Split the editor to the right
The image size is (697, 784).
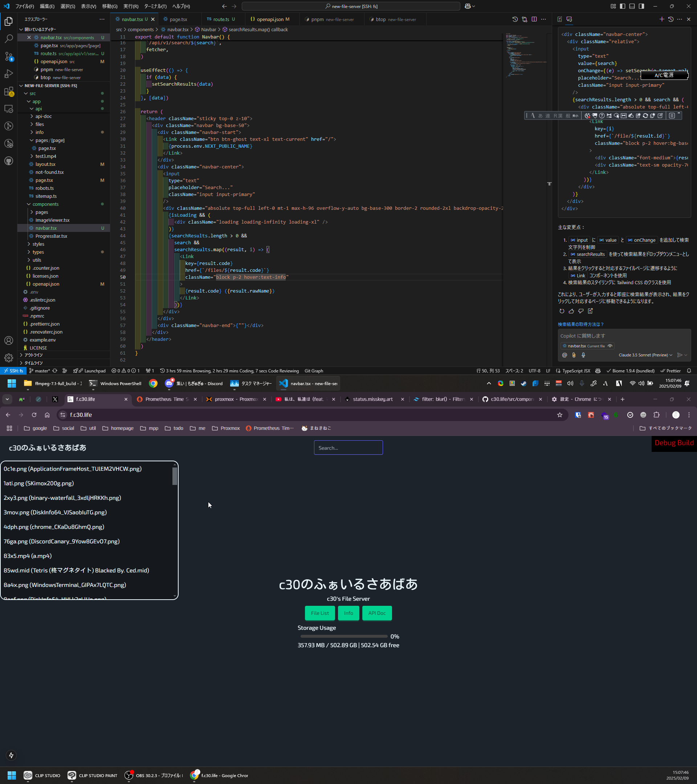click(x=534, y=19)
